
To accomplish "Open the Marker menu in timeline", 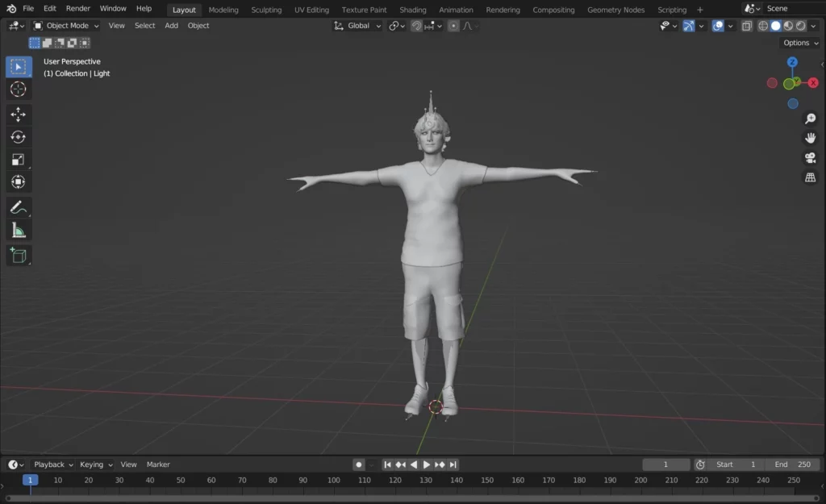I will pyautogui.click(x=158, y=464).
